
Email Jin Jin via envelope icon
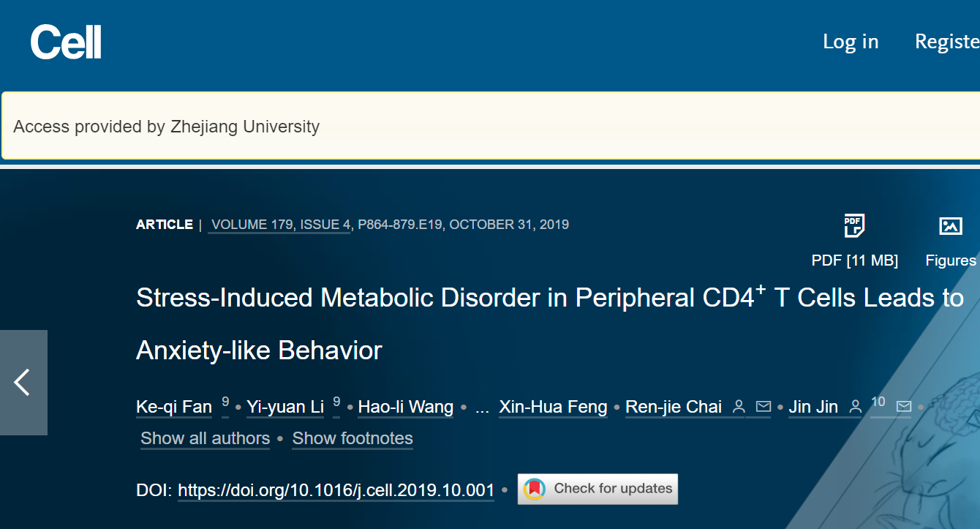pos(904,407)
